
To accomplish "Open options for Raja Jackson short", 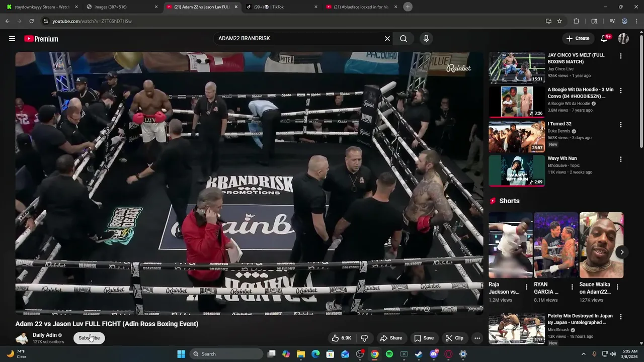I will 526,287.
